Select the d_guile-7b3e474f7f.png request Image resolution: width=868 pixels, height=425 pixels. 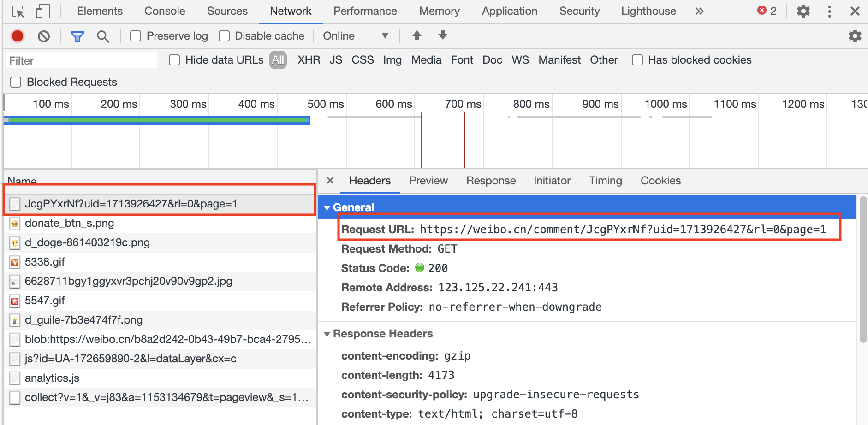pos(160,320)
